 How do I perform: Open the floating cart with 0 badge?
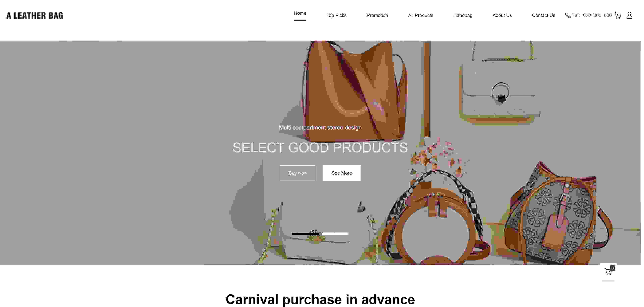coord(608,271)
